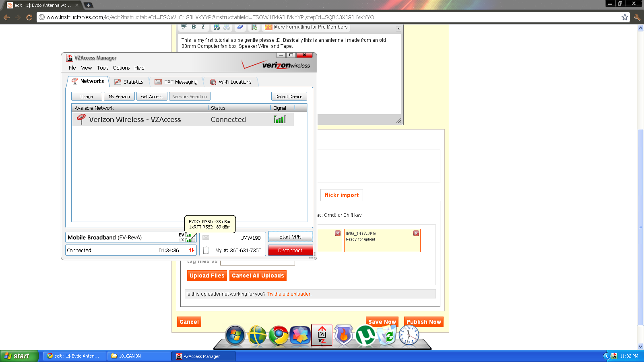Click the Get Access button

pyautogui.click(x=152, y=97)
